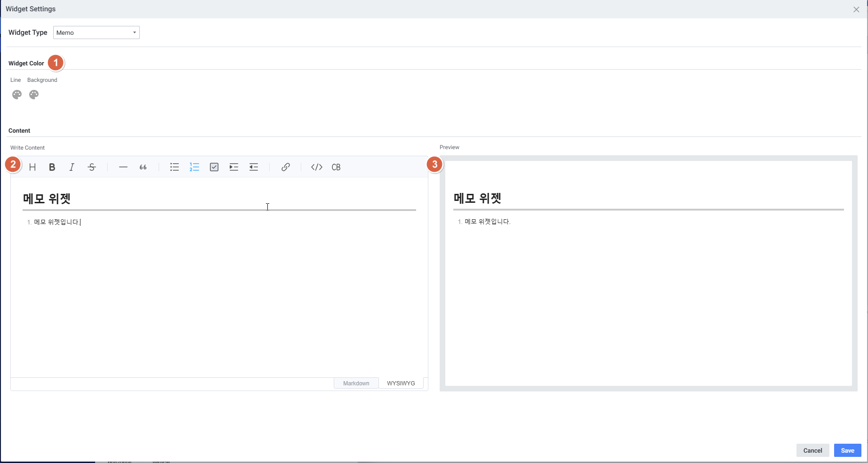Toggle the ordered numbered list

[x=194, y=167]
